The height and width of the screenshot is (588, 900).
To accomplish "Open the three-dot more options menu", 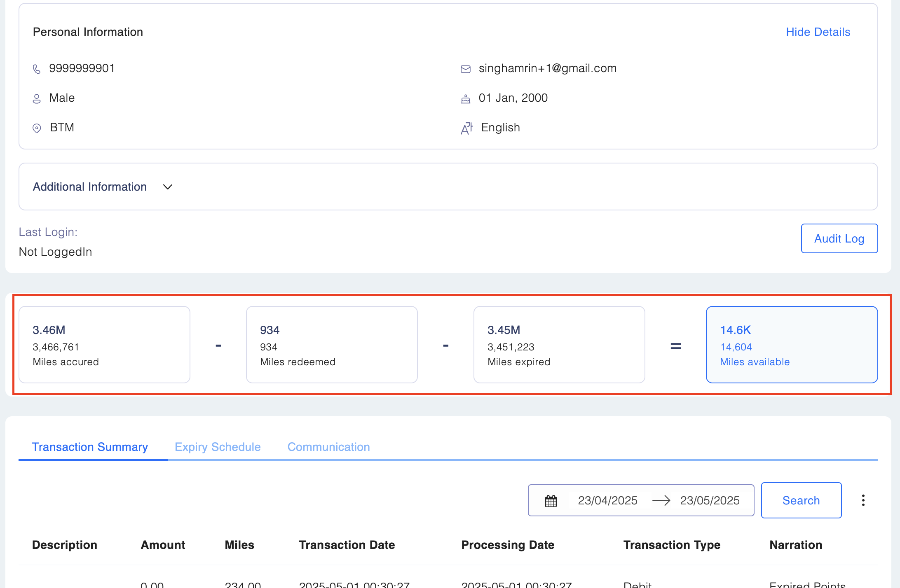I will pyautogui.click(x=863, y=500).
